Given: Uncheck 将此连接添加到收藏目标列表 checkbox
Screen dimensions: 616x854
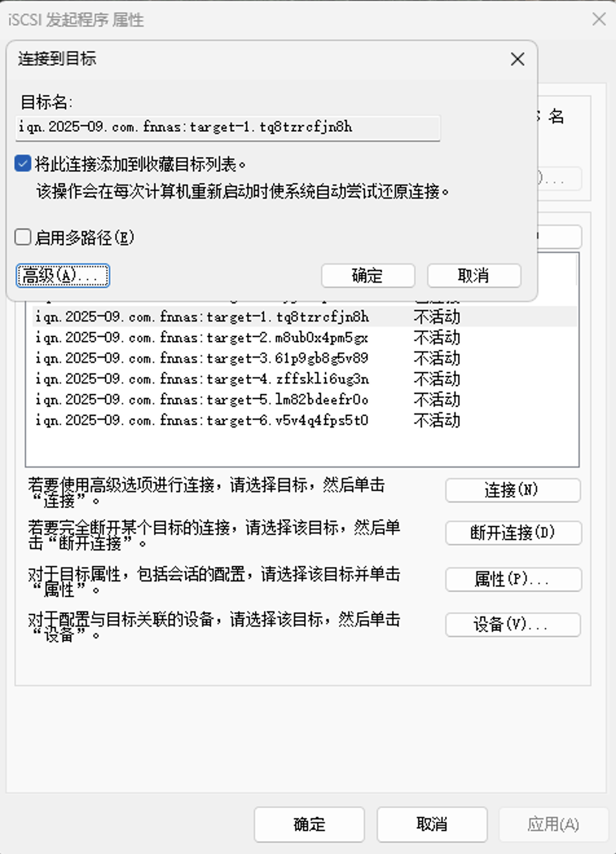Looking at the screenshot, I should point(23,164).
